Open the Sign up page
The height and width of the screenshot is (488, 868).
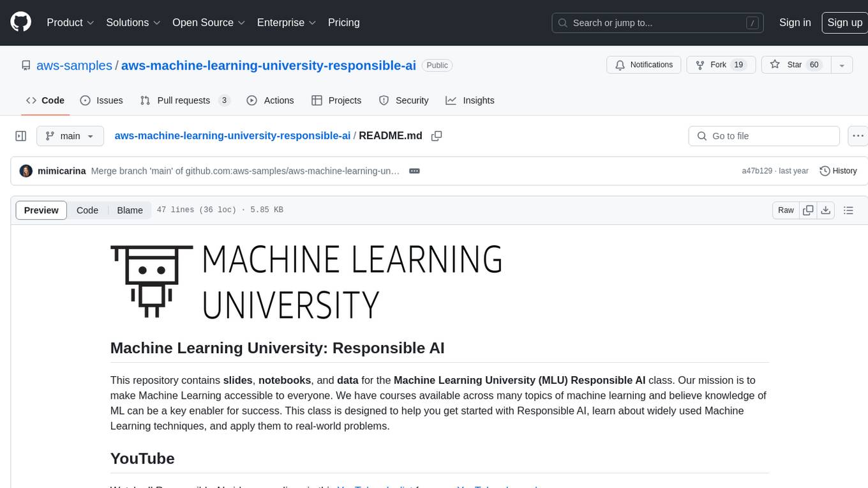844,22
